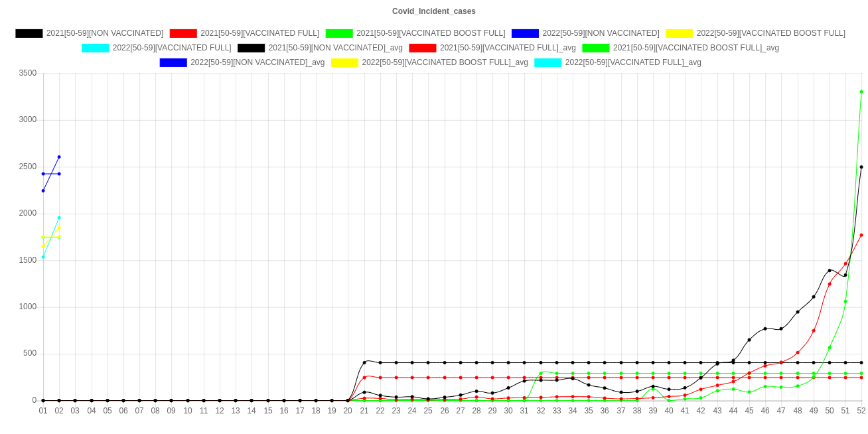
Task: Toggle 2022 VACCINATED BOOST FULL_avg legend label
Action: click(x=445, y=62)
